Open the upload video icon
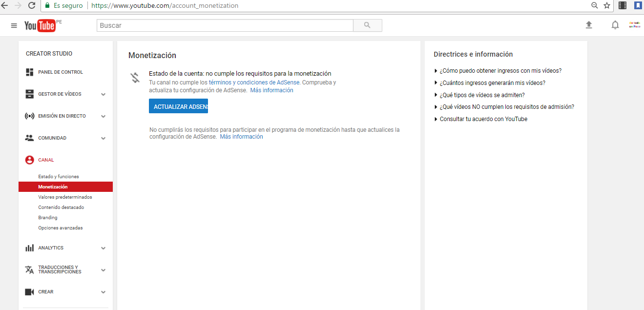This screenshot has height=310, width=644. pyautogui.click(x=589, y=25)
